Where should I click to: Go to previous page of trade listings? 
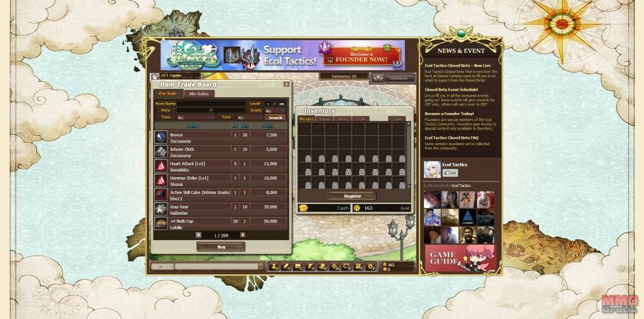click(199, 235)
